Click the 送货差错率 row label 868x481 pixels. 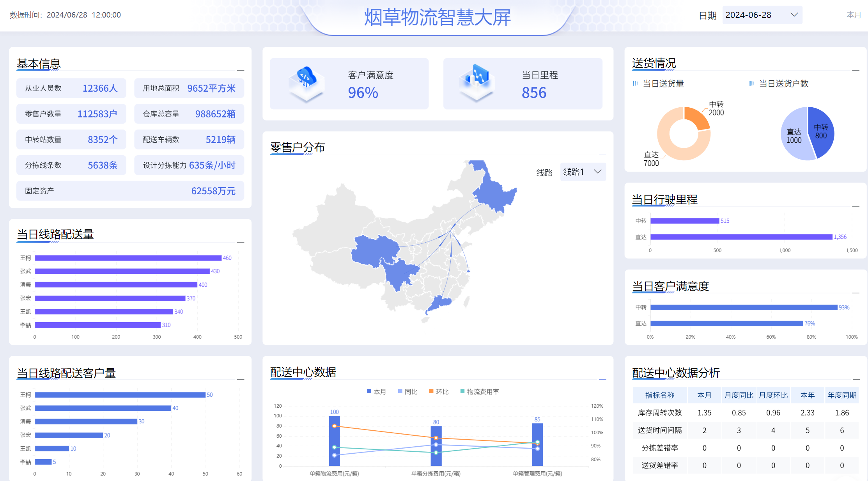coord(660,465)
